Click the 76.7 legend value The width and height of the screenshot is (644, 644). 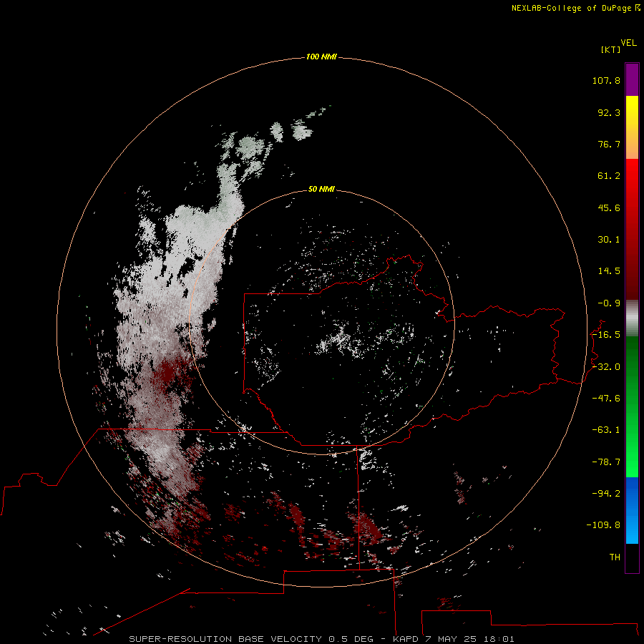[x=609, y=144]
